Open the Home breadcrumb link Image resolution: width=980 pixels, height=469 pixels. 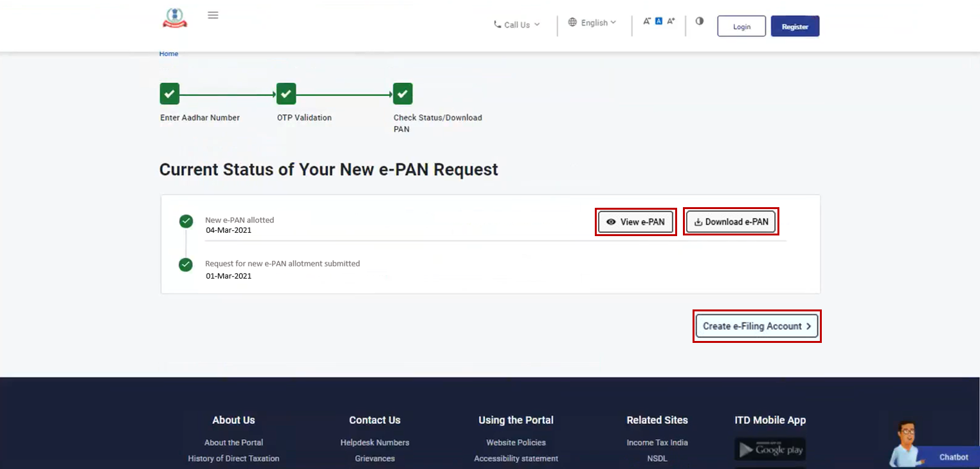tap(168, 53)
